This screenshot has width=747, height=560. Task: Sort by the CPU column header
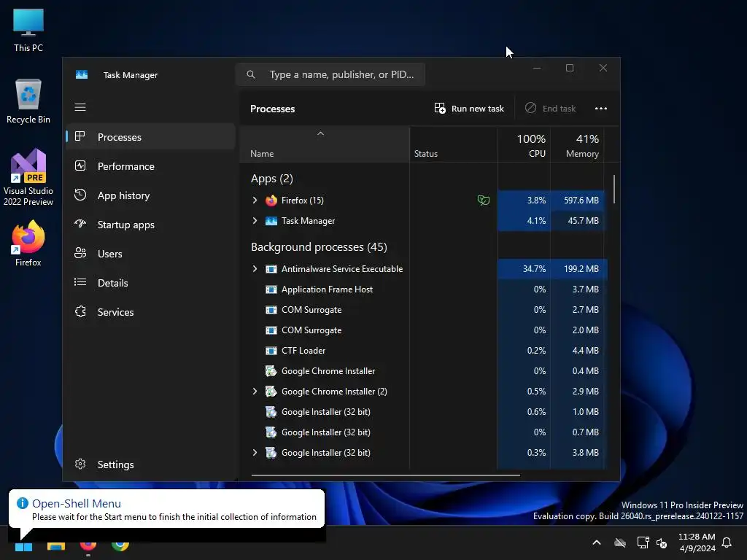pyautogui.click(x=524, y=145)
